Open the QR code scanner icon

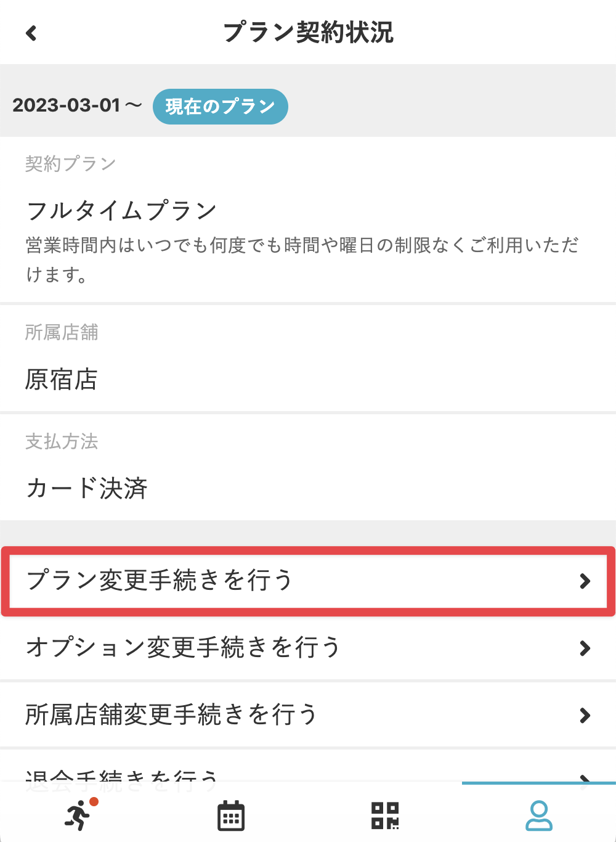[385, 815]
